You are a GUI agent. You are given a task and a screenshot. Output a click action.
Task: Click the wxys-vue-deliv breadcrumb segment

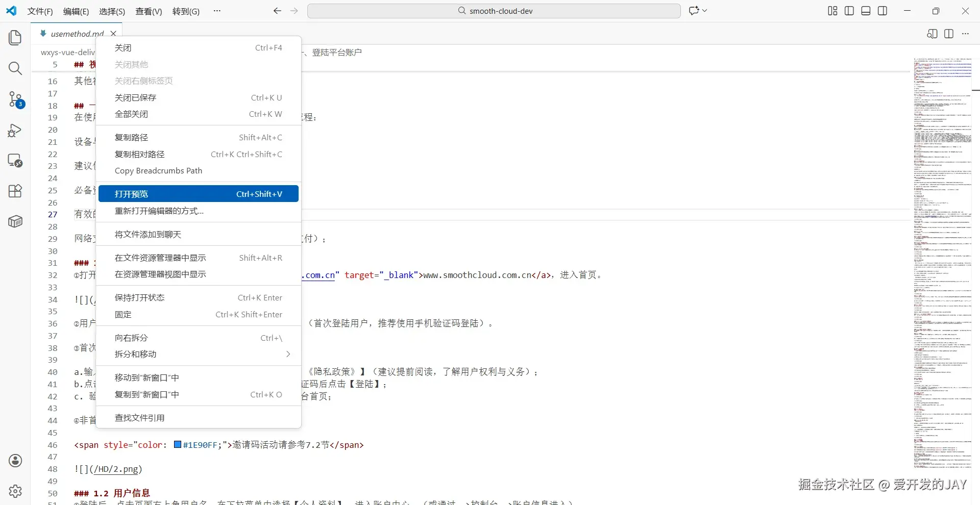click(68, 52)
